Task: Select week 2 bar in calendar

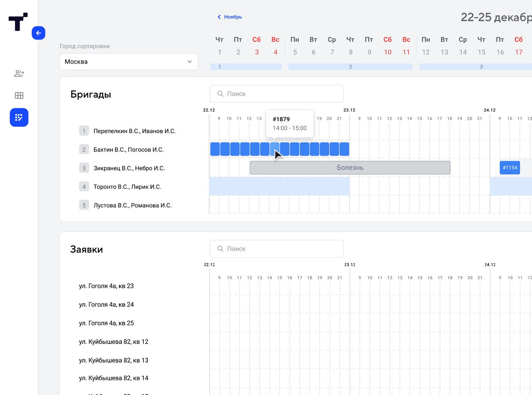Action: 350,67
